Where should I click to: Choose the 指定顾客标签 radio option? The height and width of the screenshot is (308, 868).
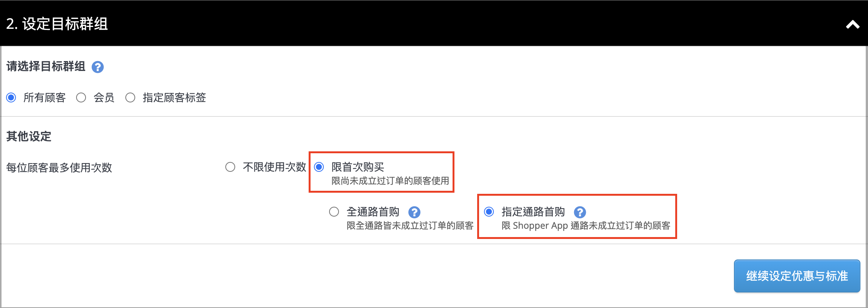point(130,97)
